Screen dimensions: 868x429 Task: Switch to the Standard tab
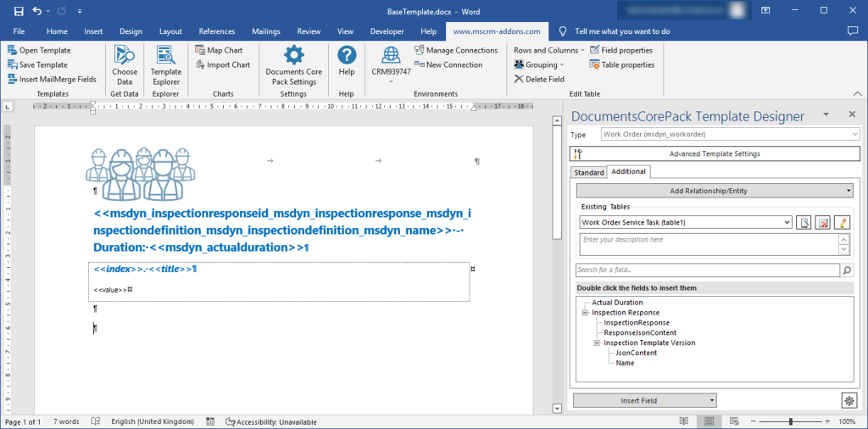tap(588, 173)
